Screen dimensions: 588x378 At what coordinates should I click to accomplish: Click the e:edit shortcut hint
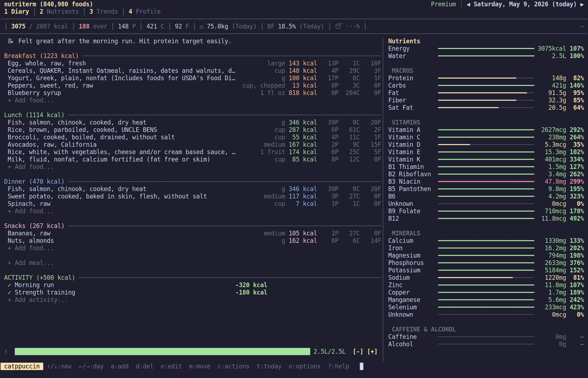171,367
